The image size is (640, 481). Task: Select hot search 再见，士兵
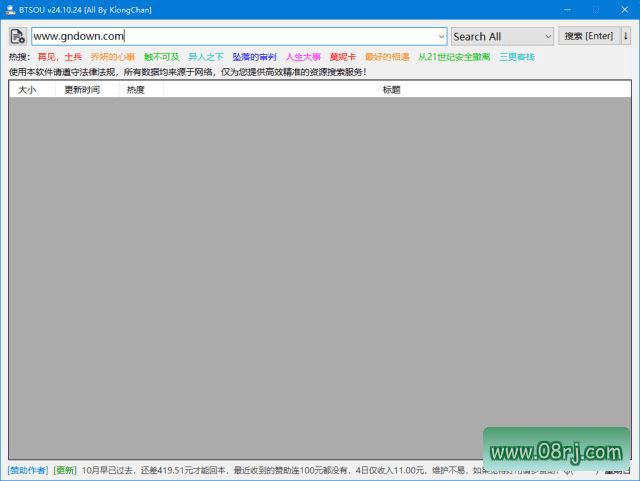pyautogui.click(x=60, y=57)
